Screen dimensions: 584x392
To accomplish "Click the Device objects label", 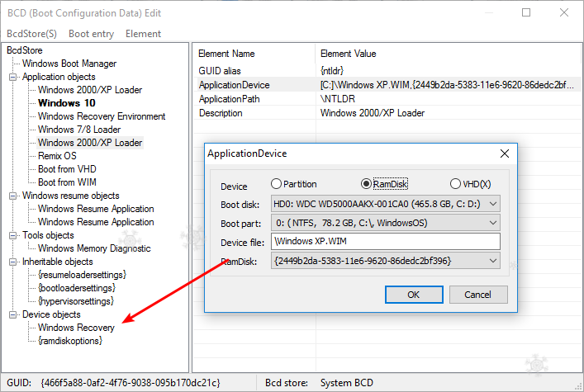I will coord(51,315).
